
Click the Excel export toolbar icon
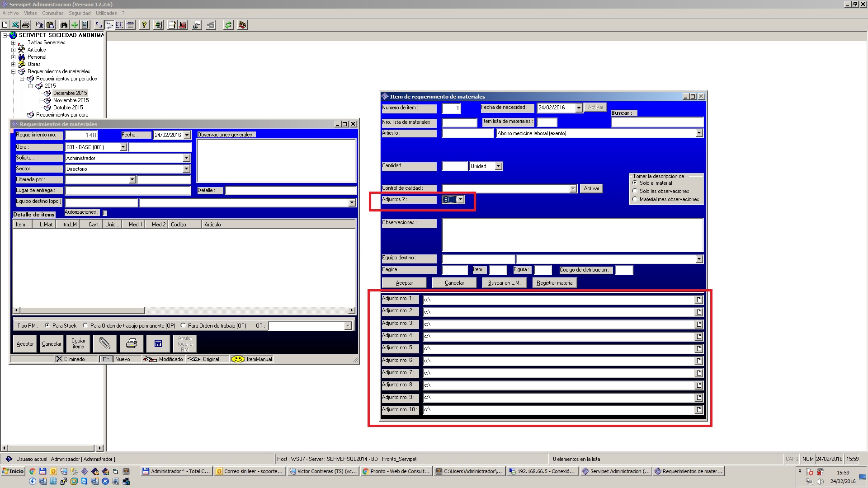15,25
